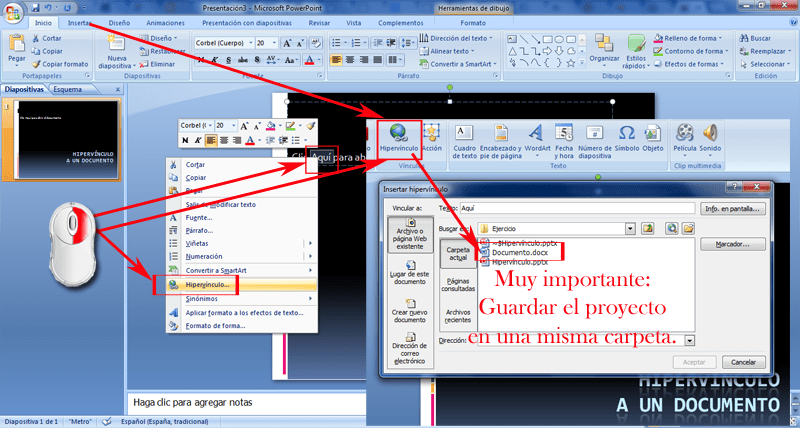The height and width of the screenshot is (428, 800).
Task: Click Número de diapositiva icon
Action: (594, 133)
